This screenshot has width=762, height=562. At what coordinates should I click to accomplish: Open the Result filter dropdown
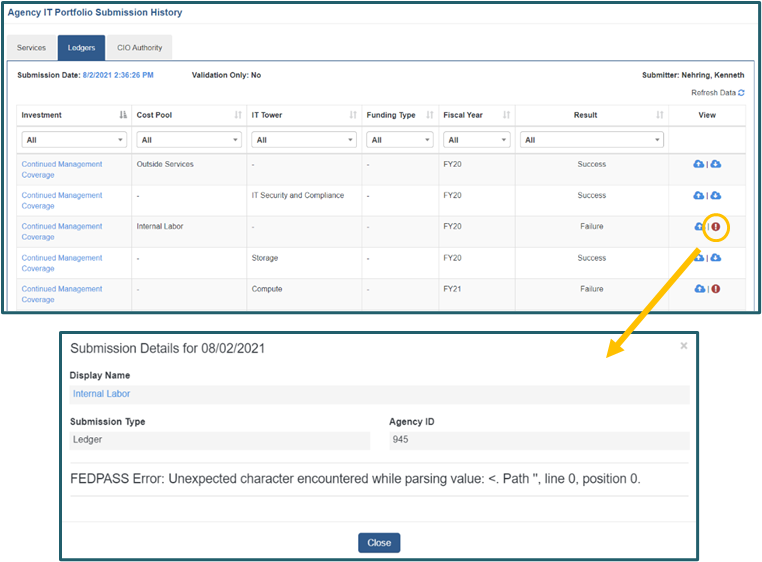pos(592,140)
